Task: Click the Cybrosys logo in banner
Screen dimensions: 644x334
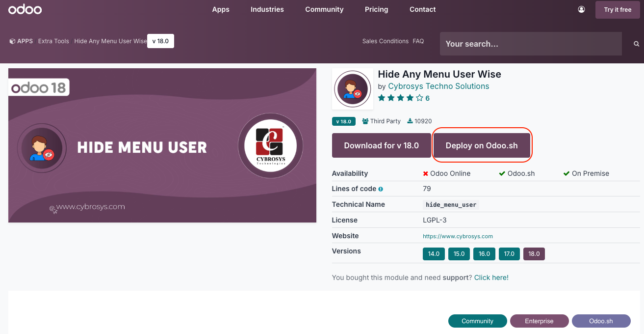Action: pos(270,146)
